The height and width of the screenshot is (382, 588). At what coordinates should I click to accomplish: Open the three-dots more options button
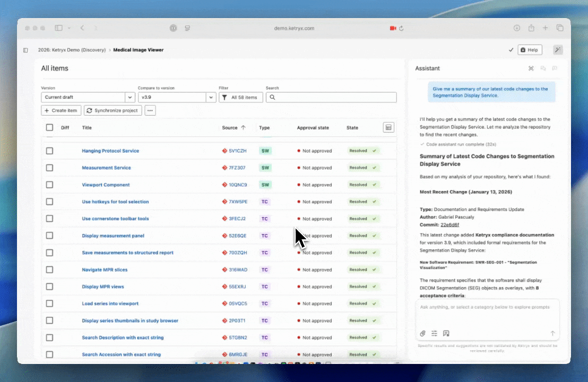150,110
